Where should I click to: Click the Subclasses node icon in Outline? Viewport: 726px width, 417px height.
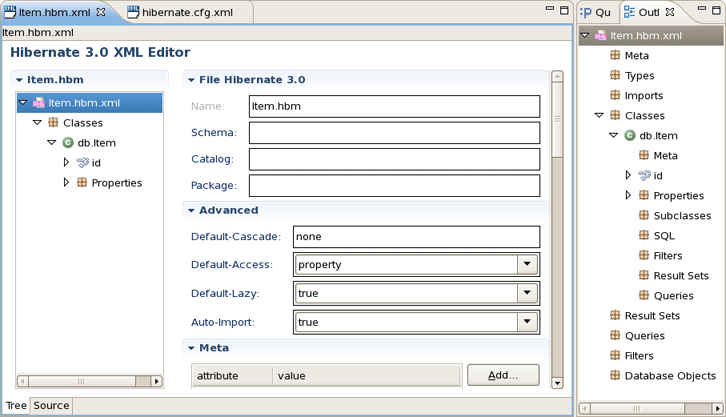(644, 216)
